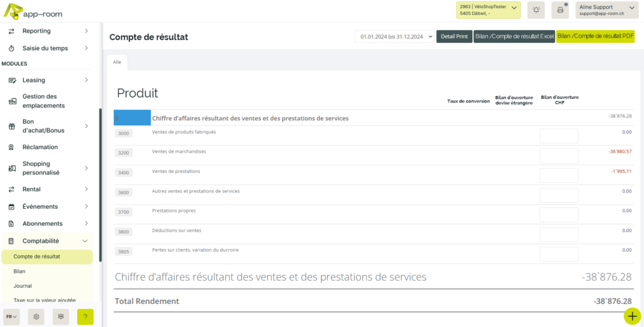
Task: Open Bilan in the sidebar
Action: pyautogui.click(x=19, y=271)
